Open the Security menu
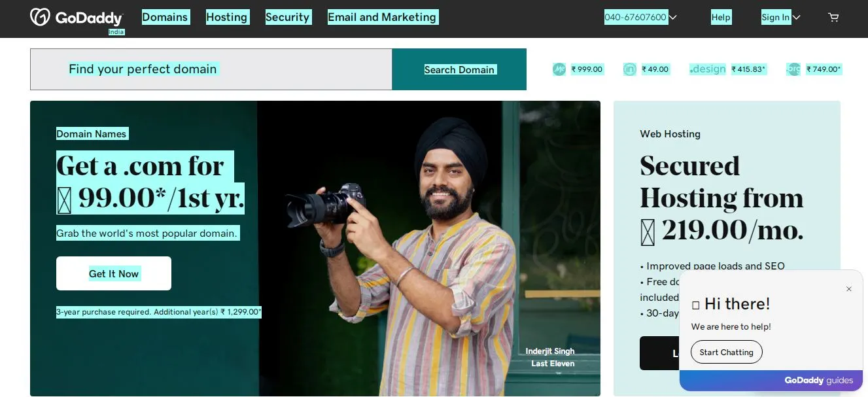Image resolution: width=868 pixels, height=397 pixels. 287,18
